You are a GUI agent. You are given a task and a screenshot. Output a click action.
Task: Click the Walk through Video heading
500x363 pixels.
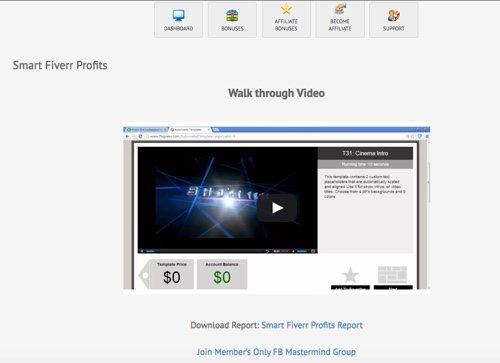276,93
